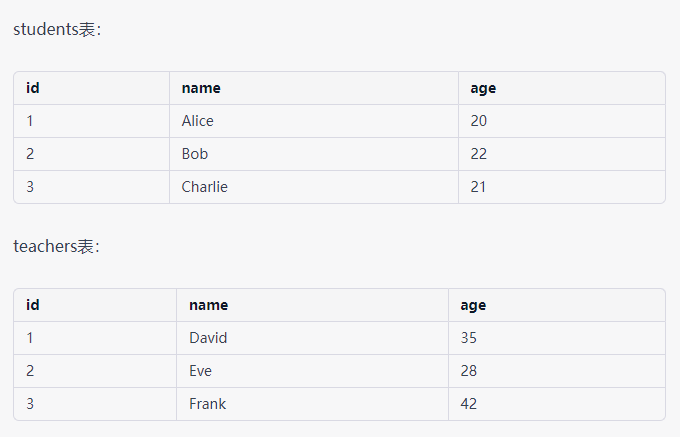Select the name header in teachers table
This screenshot has height=437, width=680.
click(x=208, y=305)
